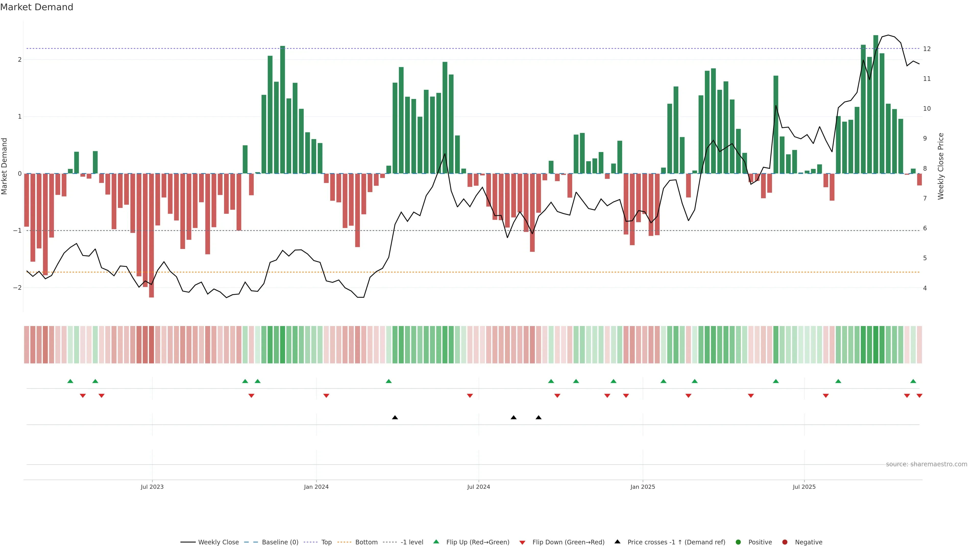Click the rightmost green flip-up marker triangle
Image resolution: width=980 pixels, height=551 pixels.
[913, 381]
